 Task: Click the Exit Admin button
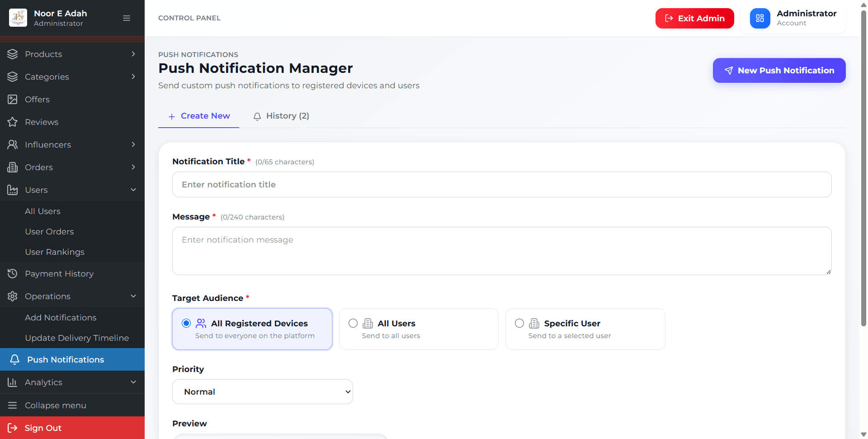coord(695,18)
